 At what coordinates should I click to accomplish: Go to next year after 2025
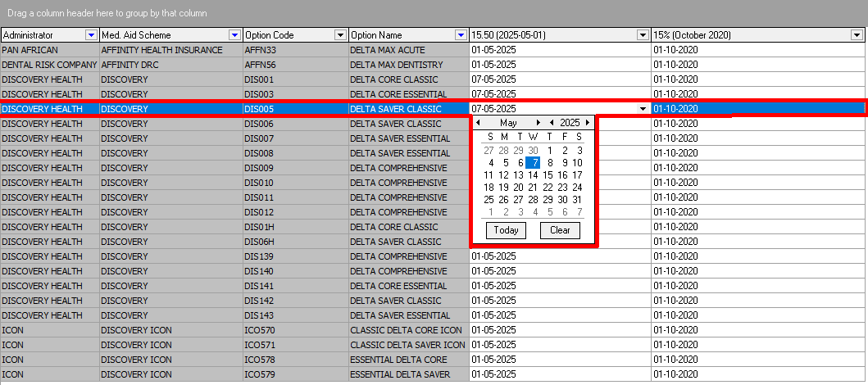pyautogui.click(x=588, y=123)
